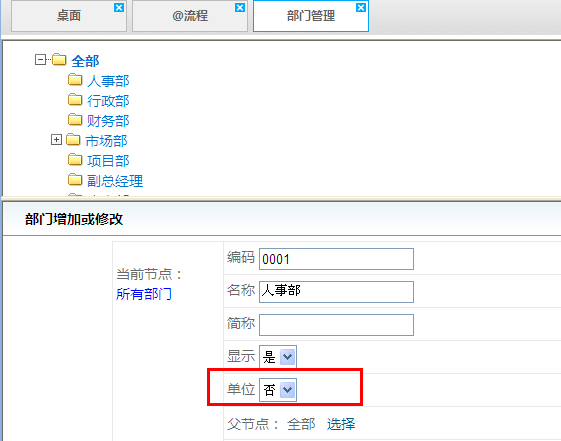The width and height of the screenshot is (561, 441).
Task: Click the folder icon beside 行政部
Action: 75,100
